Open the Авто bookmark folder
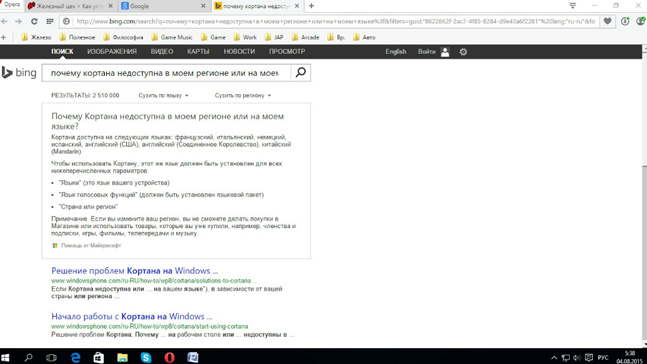 click(x=364, y=37)
